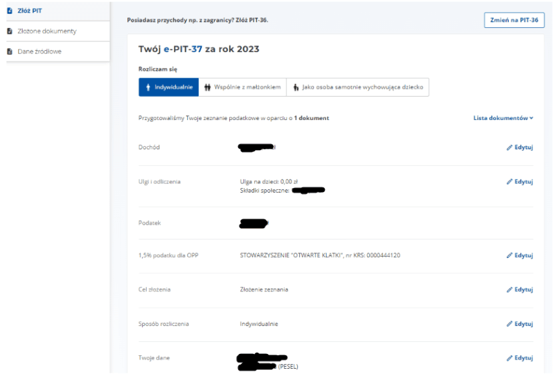Click pencil icon in Ulgi i odliczenia row
The image size is (558, 392).
tap(509, 181)
